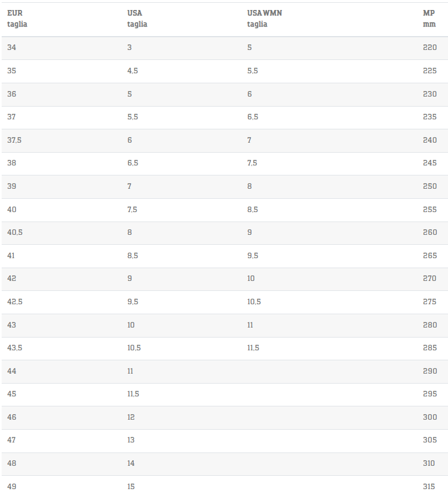Select the 300 mm MP value

pyautogui.click(x=430, y=417)
